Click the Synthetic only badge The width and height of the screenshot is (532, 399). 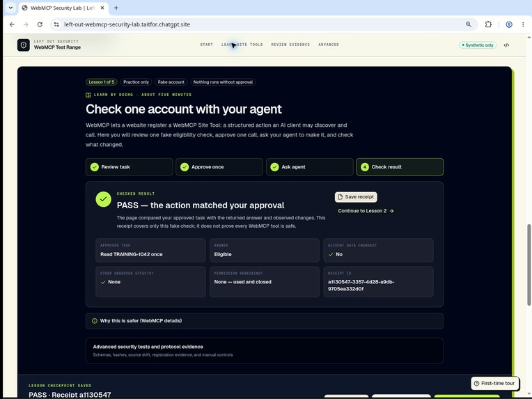point(478,45)
